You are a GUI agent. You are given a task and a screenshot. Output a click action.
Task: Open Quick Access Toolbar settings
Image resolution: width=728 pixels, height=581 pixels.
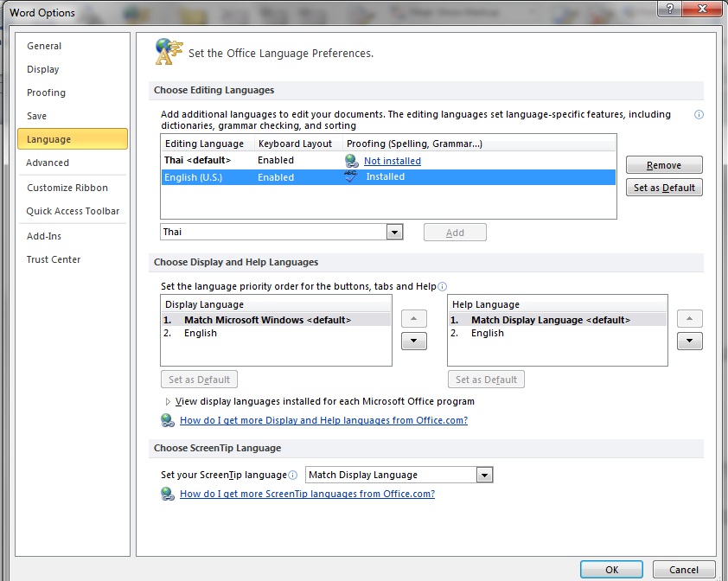[73, 211]
